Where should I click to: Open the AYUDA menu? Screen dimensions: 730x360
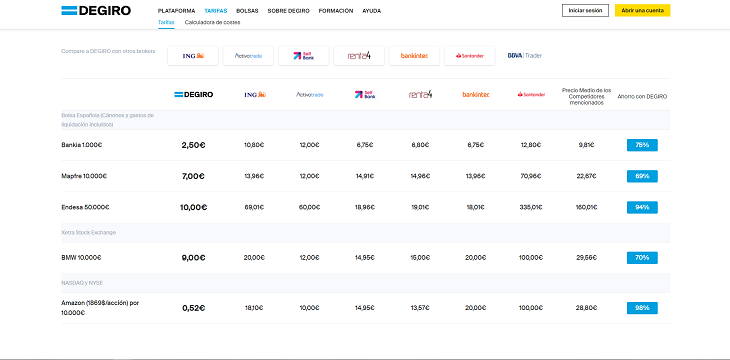(372, 11)
